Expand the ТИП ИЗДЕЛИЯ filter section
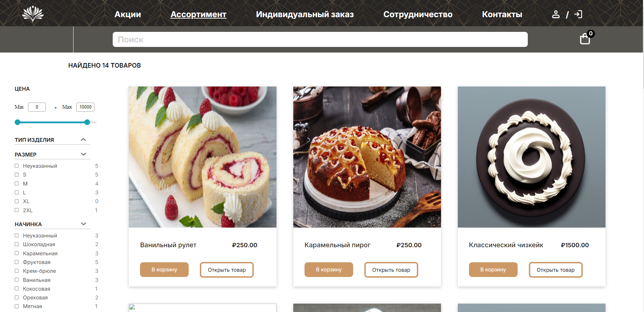 [83, 140]
